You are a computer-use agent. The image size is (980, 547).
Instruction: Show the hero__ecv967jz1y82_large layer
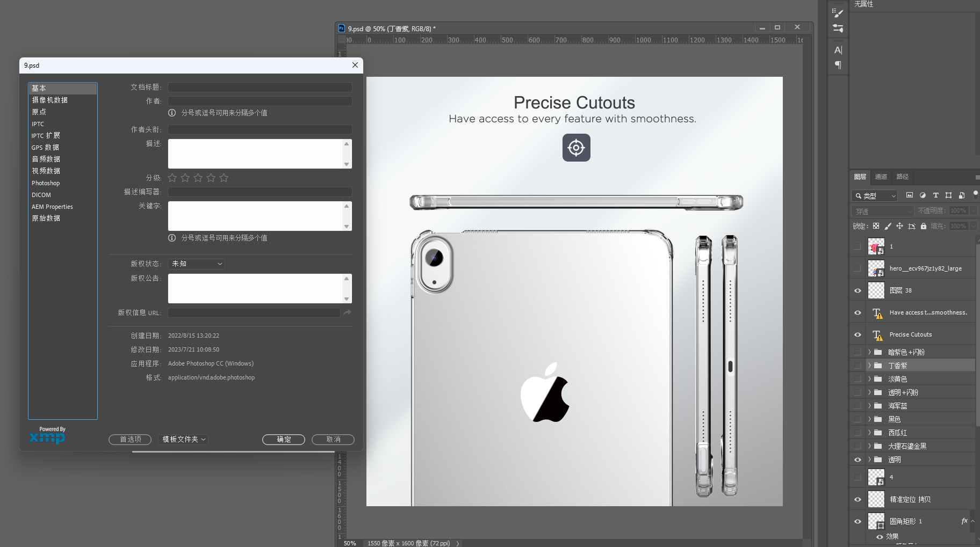[857, 268]
